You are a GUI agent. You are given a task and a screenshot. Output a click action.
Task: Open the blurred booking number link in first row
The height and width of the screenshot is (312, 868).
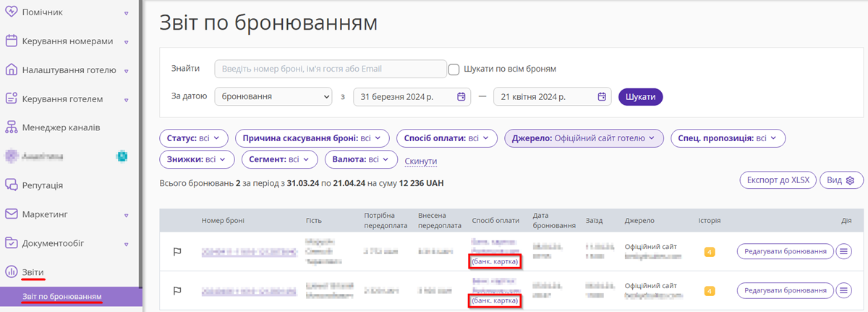[250, 252]
